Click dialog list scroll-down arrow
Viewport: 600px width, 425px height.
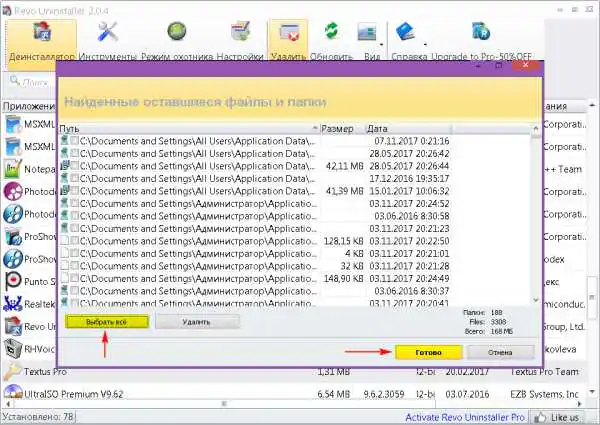(x=536, y=300)
